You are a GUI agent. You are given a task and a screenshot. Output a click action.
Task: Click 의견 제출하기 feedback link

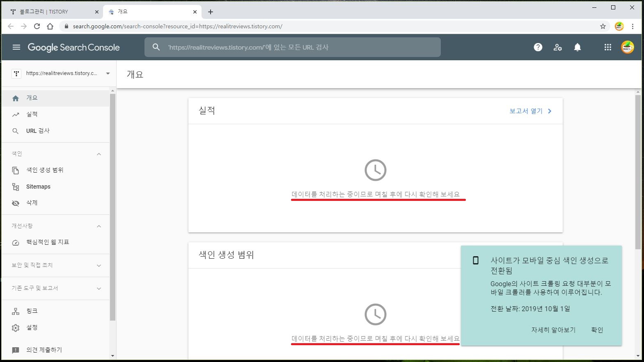click(x=55, y=350)
